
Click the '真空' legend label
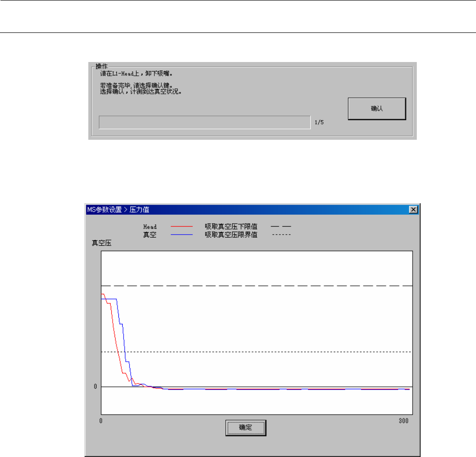[149, 235]
